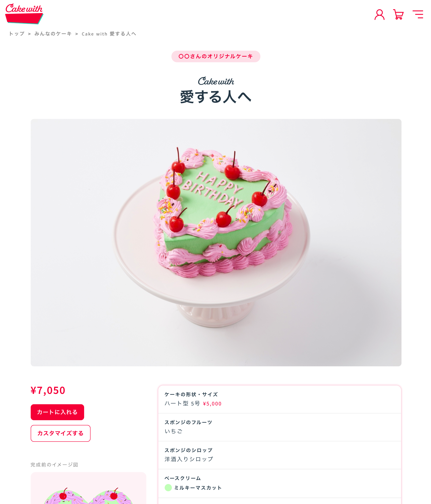The width and height of the screenshot is (431, 504).
Task: Click the ¥5,000 size price
Action: coord(212,404)
